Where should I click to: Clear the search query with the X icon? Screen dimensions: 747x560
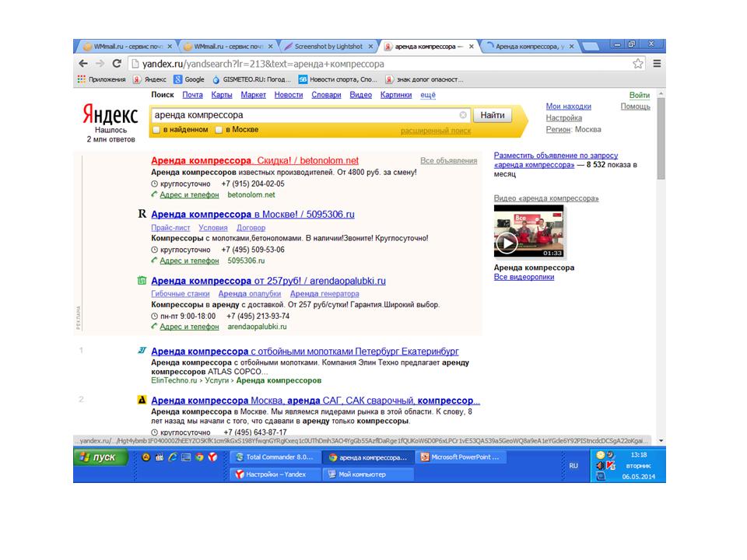[x=463, y=115]
